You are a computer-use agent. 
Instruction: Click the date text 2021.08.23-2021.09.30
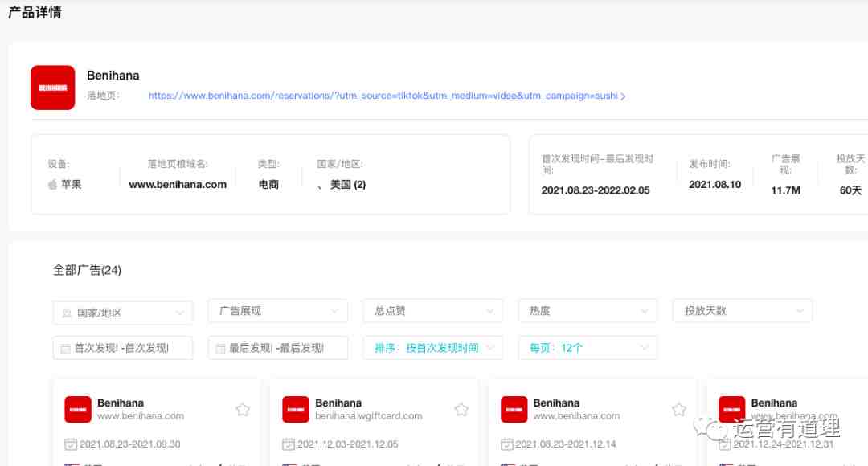[x=130, y=444]
